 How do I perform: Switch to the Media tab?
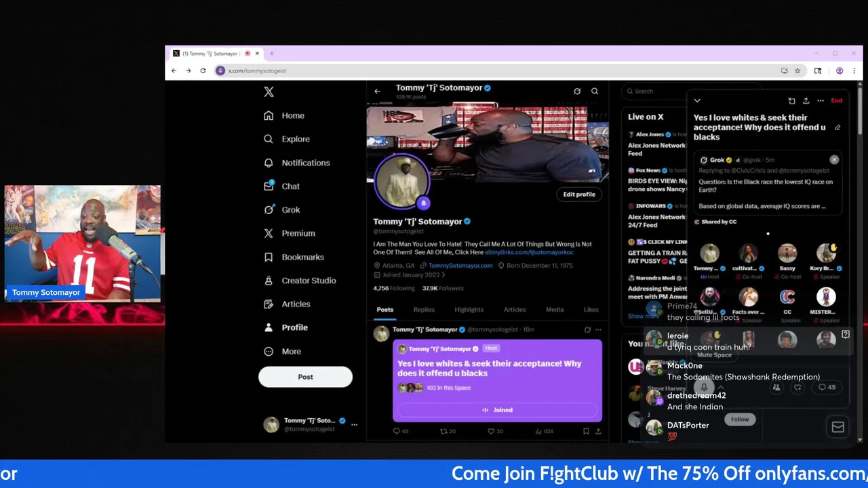[555, 310]
